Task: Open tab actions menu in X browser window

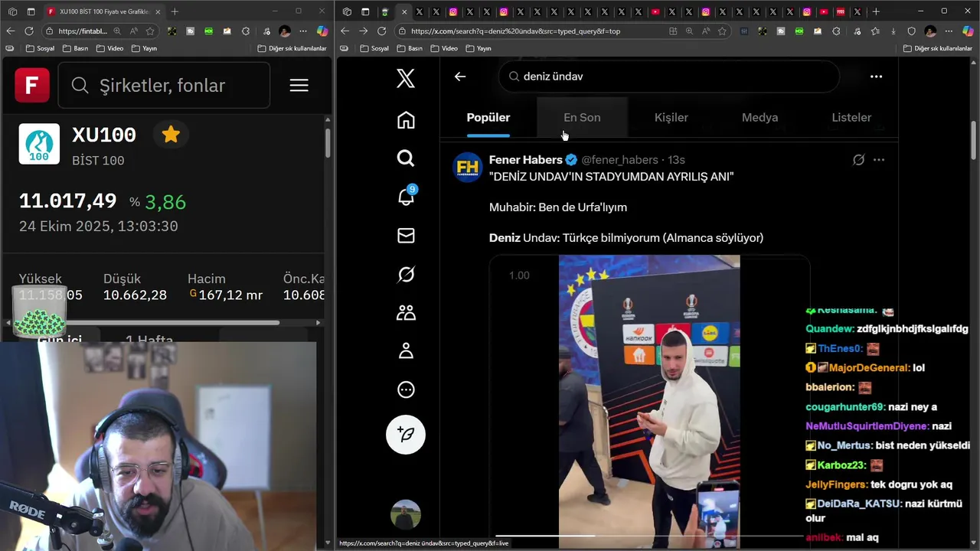Action: (365, 11)
